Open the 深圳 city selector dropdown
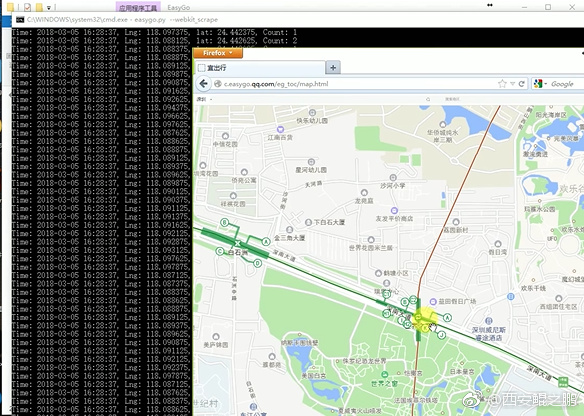The image size is (584, 416). (204, 99)
